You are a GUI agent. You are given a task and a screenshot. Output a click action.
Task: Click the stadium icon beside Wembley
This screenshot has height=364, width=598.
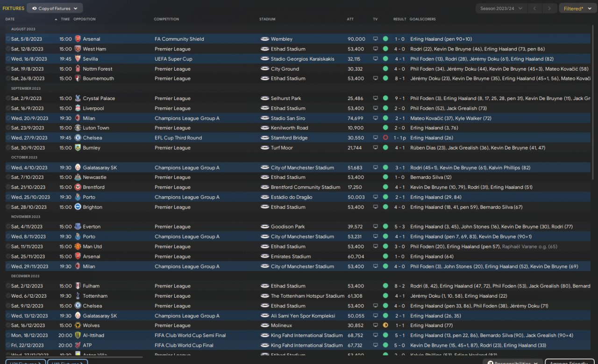(x=265, y=39)
